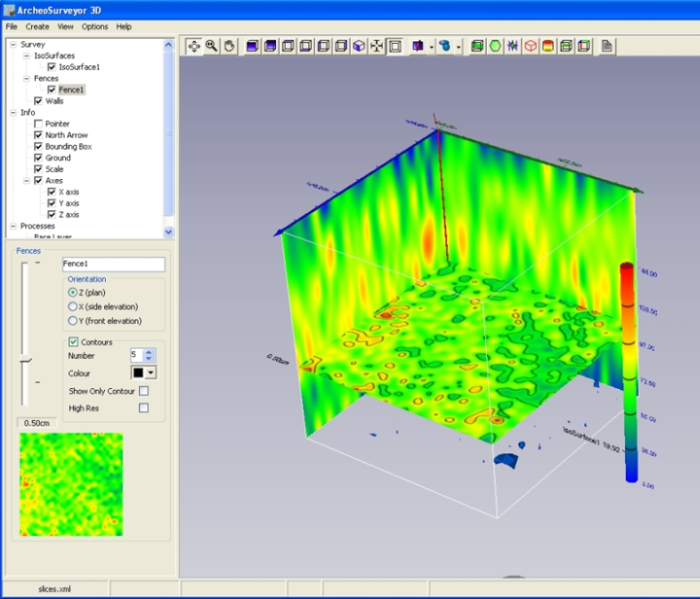Viewport: 700px width, 599px height.
Task: Click the Fence1 name input field
Action: [114, 265]
